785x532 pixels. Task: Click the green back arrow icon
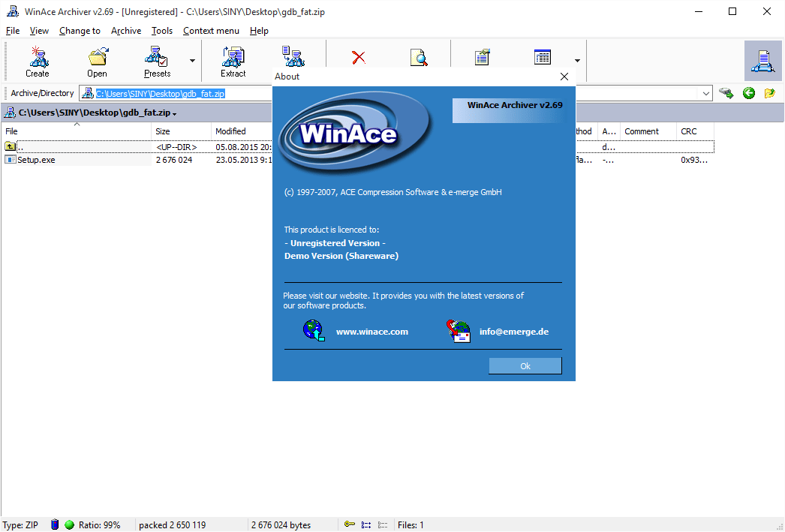[747, 93]
